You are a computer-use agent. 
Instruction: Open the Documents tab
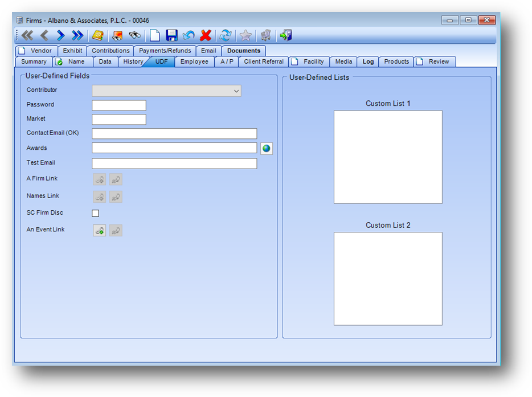[x=244, y=51]
